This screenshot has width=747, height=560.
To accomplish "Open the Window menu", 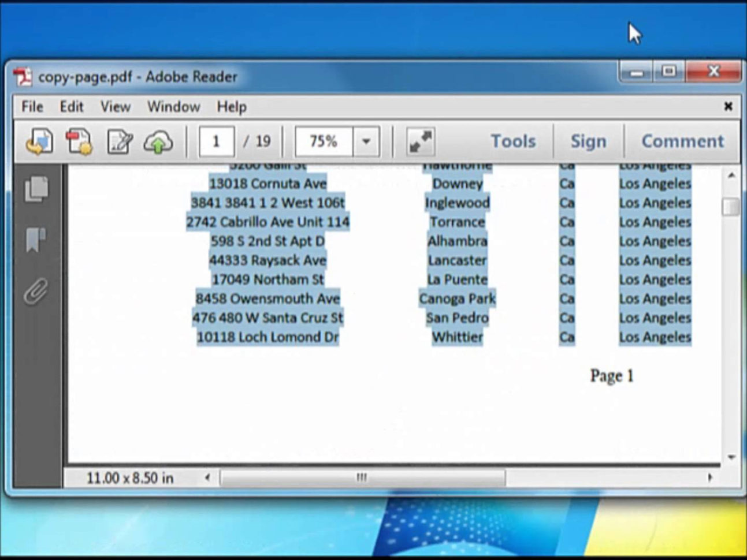I will pos(173,107).
